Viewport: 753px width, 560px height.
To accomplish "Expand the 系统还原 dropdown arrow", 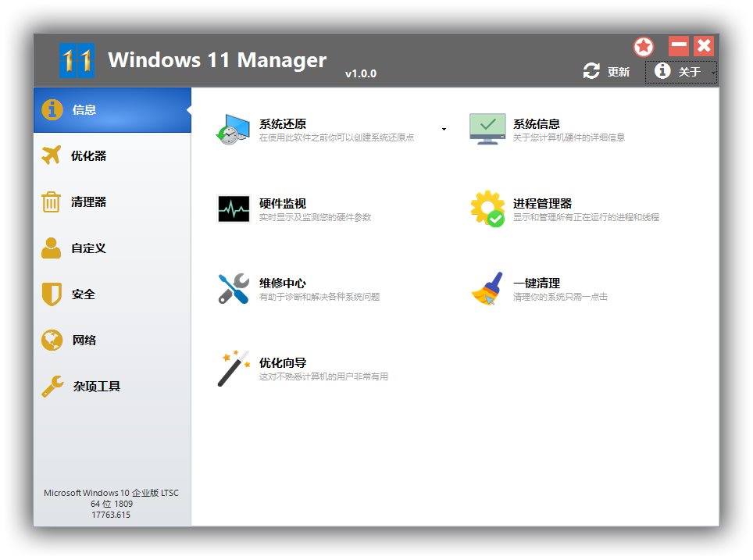I will pos(444,129).
